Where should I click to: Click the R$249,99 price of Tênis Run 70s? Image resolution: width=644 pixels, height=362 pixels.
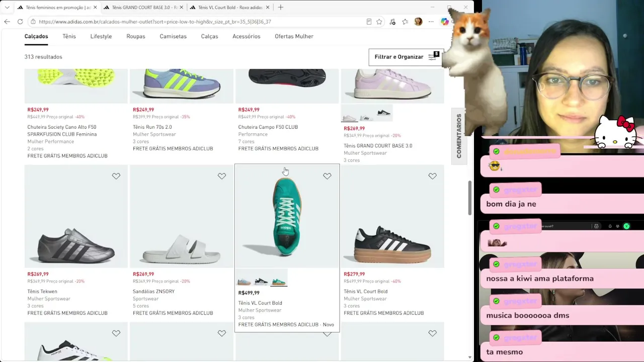[143, 110]
